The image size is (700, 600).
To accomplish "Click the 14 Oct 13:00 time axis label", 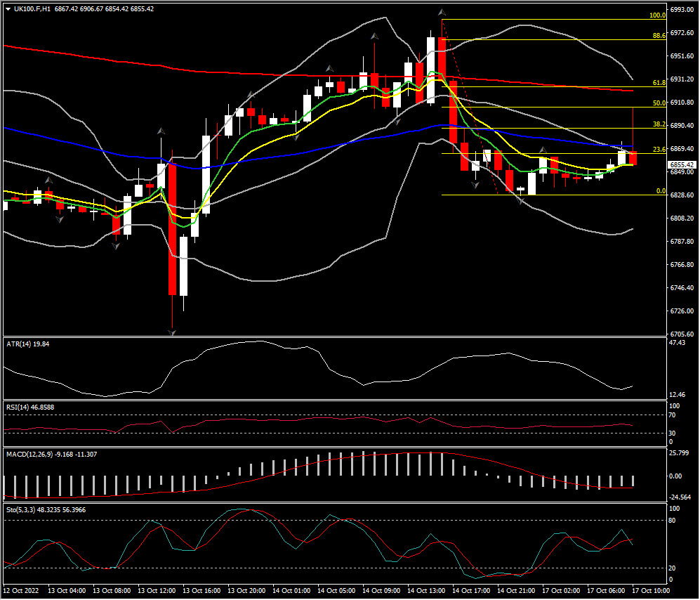I will (425, 591).
